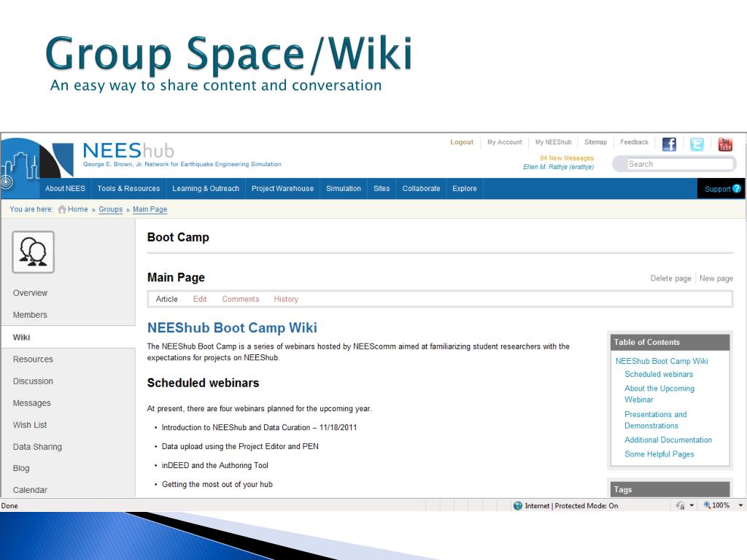Jump to Additional Documentation in contents
This screenshot has height=560, width=747.
[668, 440]
